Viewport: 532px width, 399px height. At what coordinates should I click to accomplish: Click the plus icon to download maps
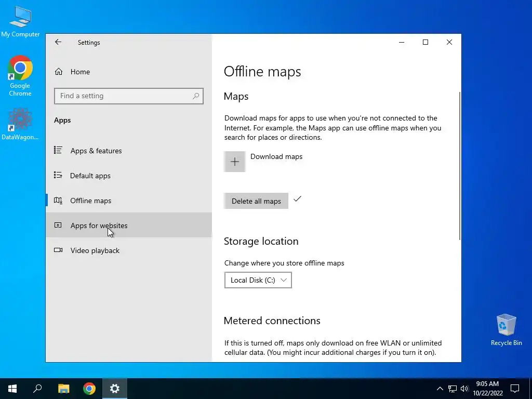click(234, 162)
